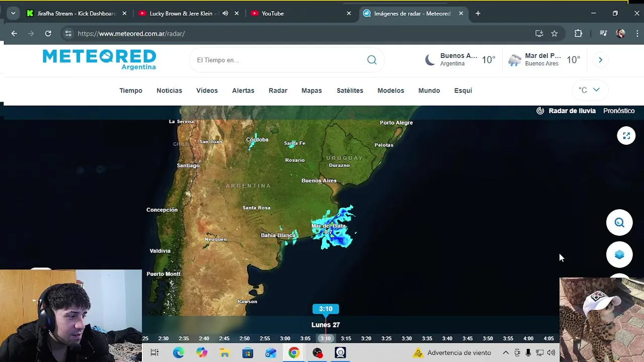The image size is (644, 362).
Task: Click the fullscreen map expand icon
Action: coord(626,136)
